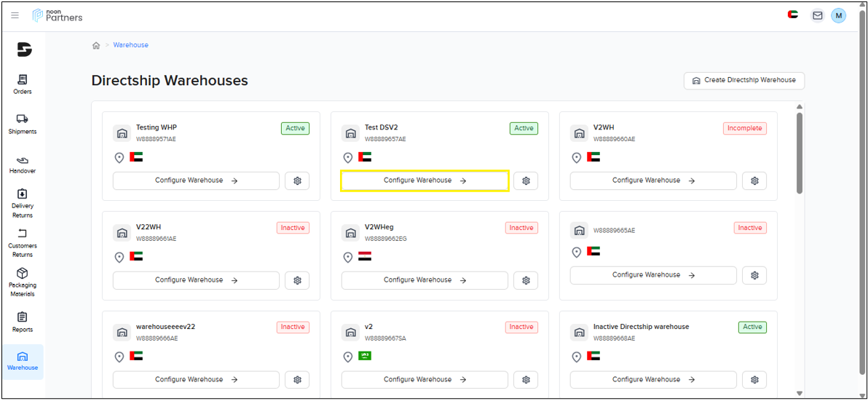Image resolution: width=868 pixels, height=401 pixels.
Task: Click the Warehouse breadcrumb link
Action: coord(130,45)
